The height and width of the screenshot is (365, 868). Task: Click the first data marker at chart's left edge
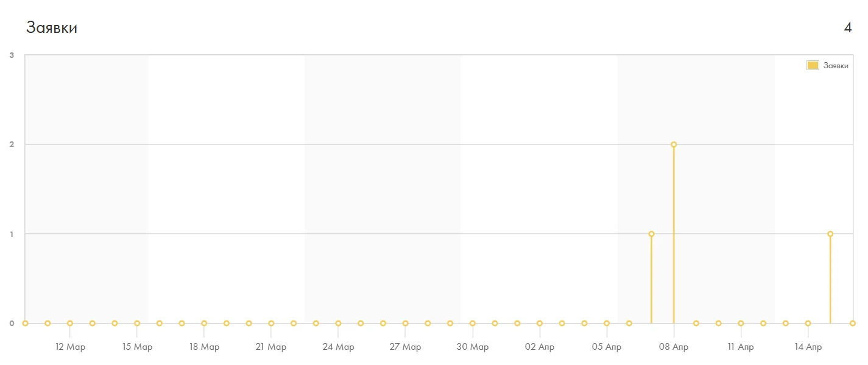(25, 323)
